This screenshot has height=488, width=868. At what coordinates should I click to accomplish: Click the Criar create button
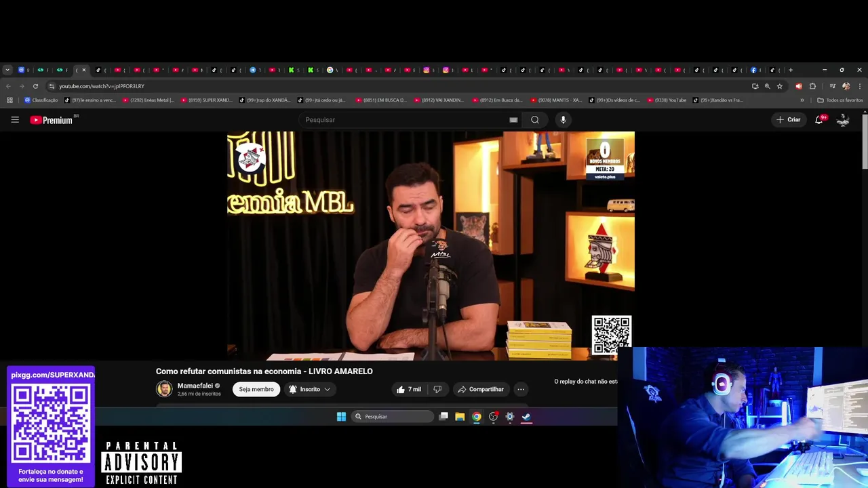(789, 120)
